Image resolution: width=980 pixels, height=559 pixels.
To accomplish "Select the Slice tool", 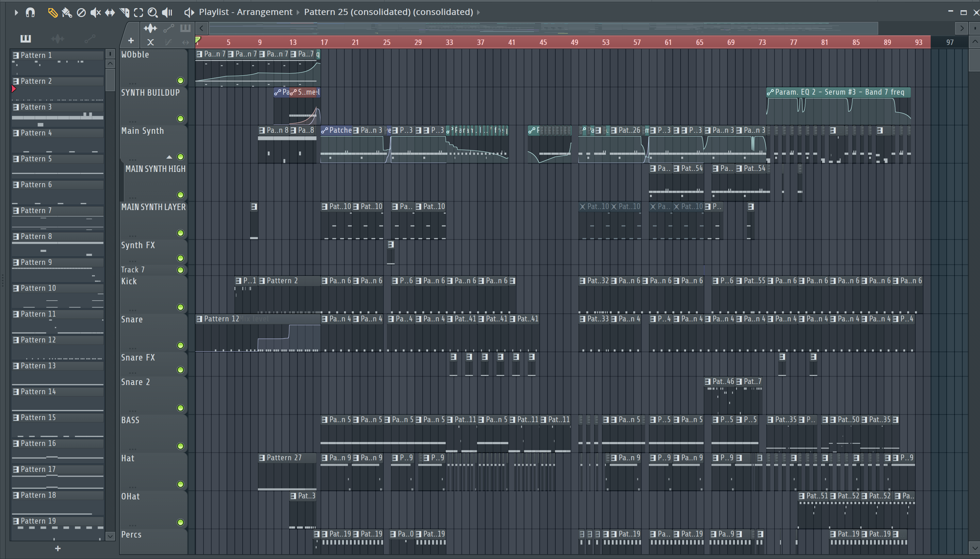I will pyautogui.click(x=124, y=13).
